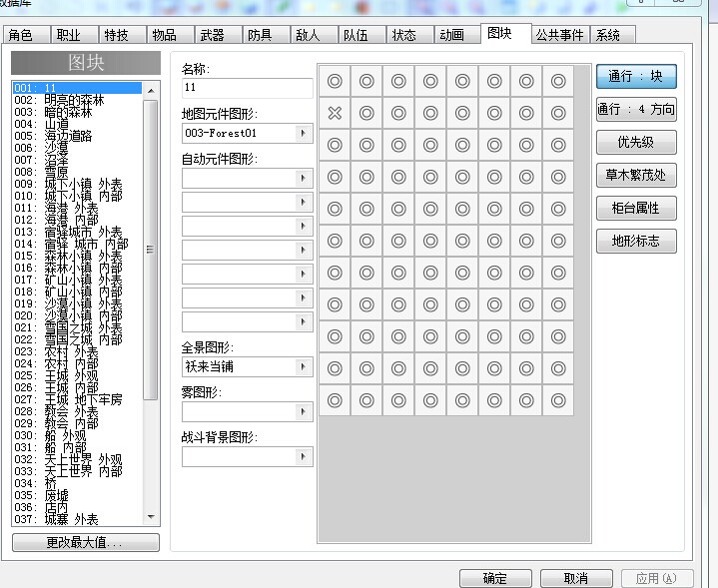This screenshot has height=588, width=718.
Task: Switch to 系统 tab
Action: coord(612,35)
